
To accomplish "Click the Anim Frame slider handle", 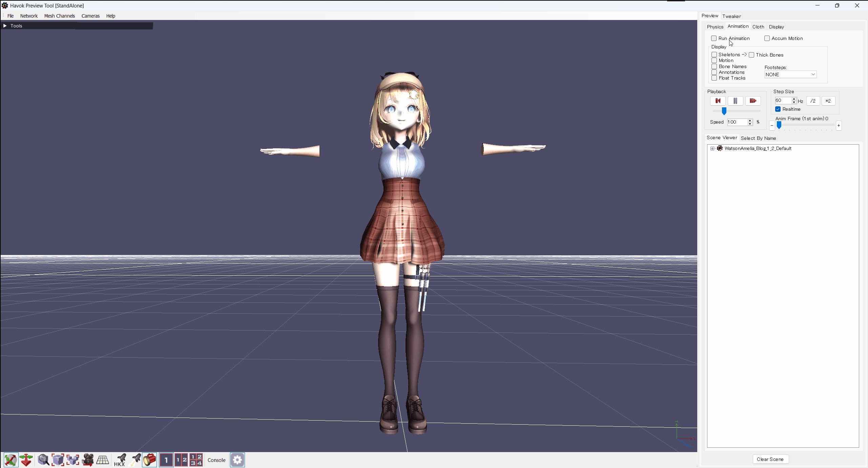I will click(x=779, y=125).
